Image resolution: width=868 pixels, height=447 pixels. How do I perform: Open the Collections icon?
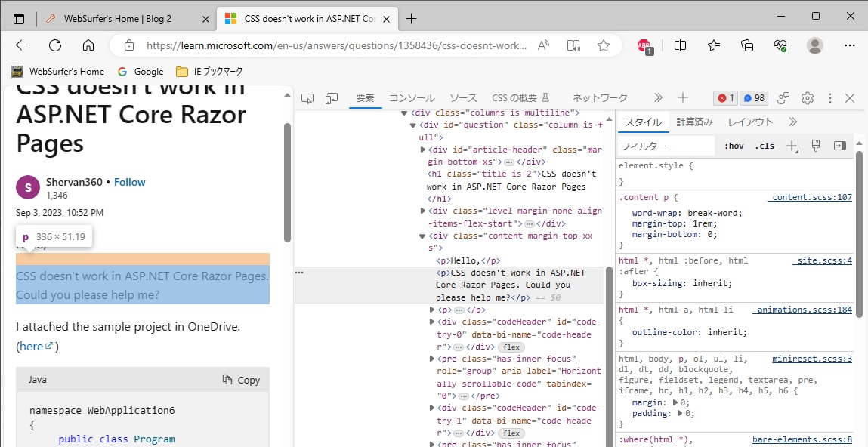click(x=747, y=45)
